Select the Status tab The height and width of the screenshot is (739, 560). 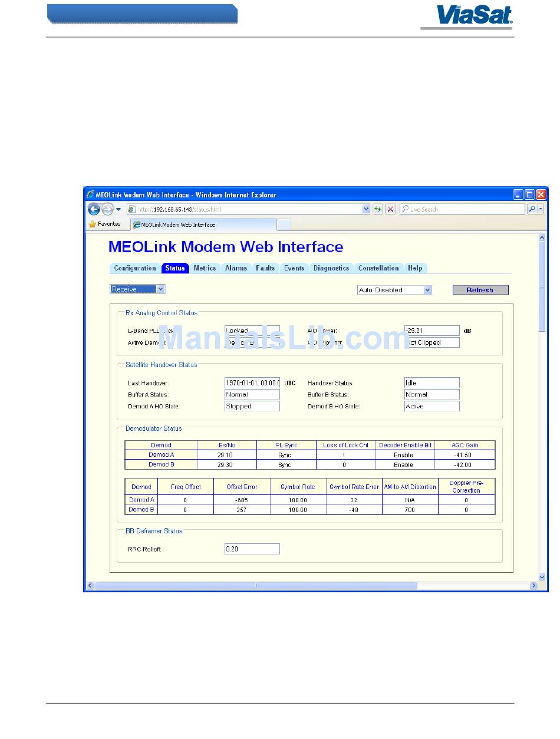click(x=175, y=268)
